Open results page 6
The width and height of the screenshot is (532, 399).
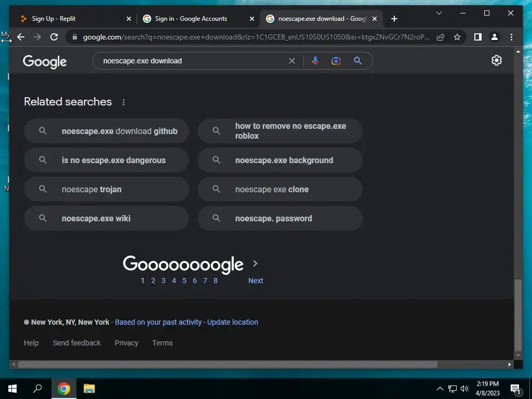[195, 281]
